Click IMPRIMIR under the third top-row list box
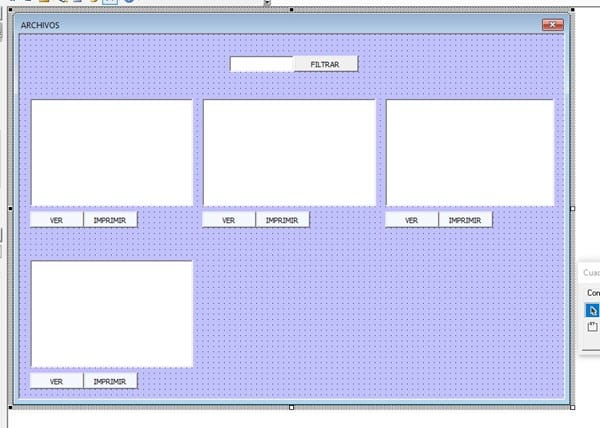The image size is (600, 428). point(465,220)
